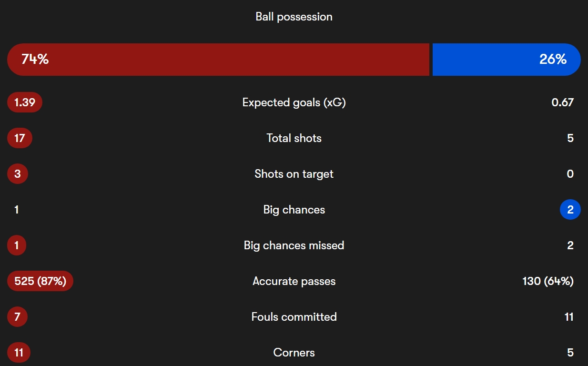Select the Big chances label

(294, 210)
